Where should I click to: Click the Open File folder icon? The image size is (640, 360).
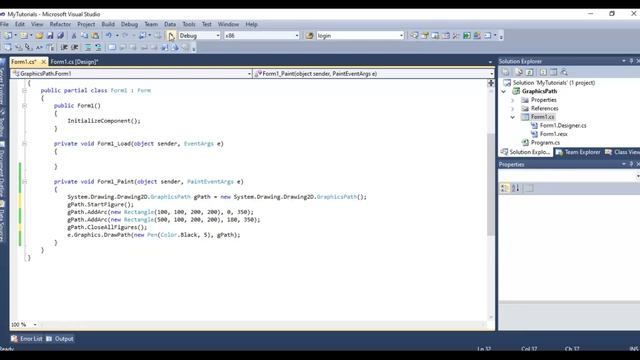pyautogui.click(x=39, y=36)
